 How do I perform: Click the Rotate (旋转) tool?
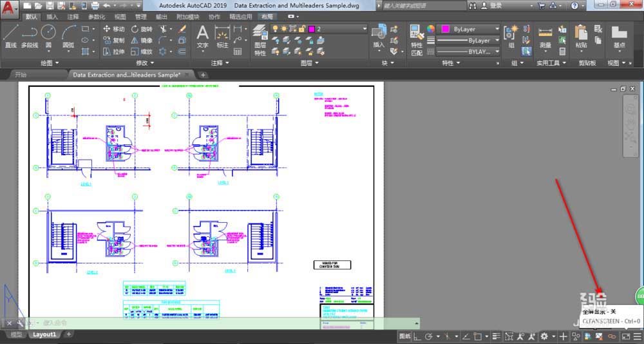[142, 29]
